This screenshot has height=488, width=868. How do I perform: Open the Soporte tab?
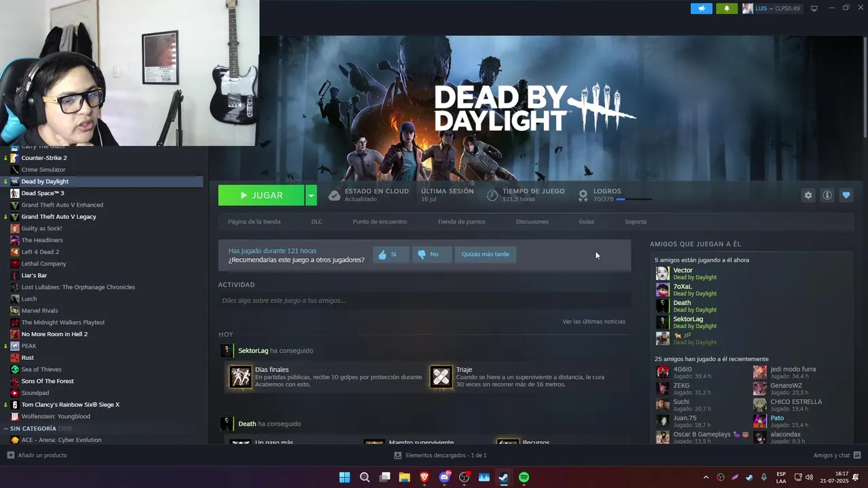tap(635, 222)
